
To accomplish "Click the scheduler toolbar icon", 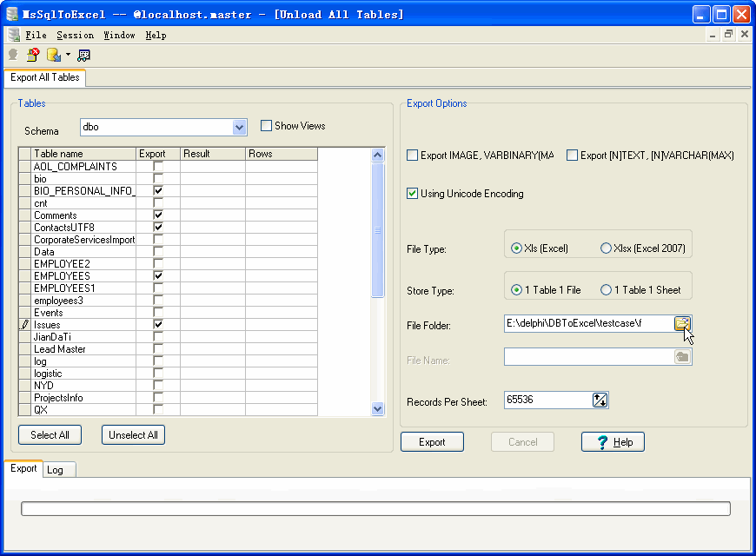I will (x=84, y=55).
